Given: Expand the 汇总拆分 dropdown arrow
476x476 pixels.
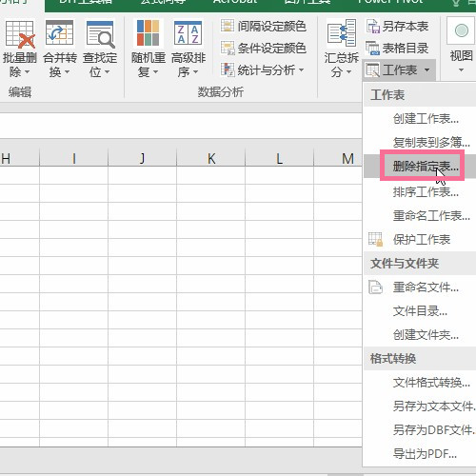Looking at the screenshot, I should click(x=348, y=72).
